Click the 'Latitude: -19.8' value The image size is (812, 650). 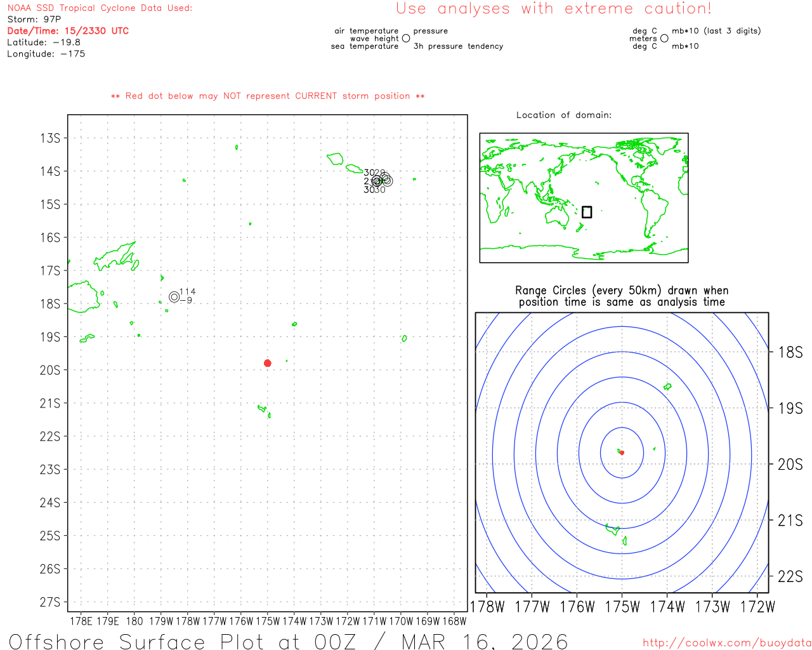[44, 43]
